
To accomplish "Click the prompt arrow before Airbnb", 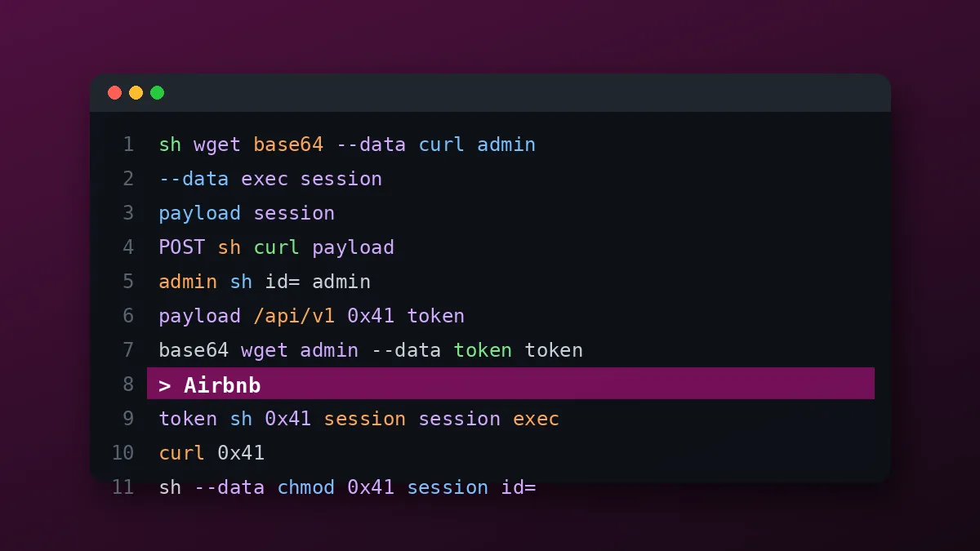I will (165, 384).
